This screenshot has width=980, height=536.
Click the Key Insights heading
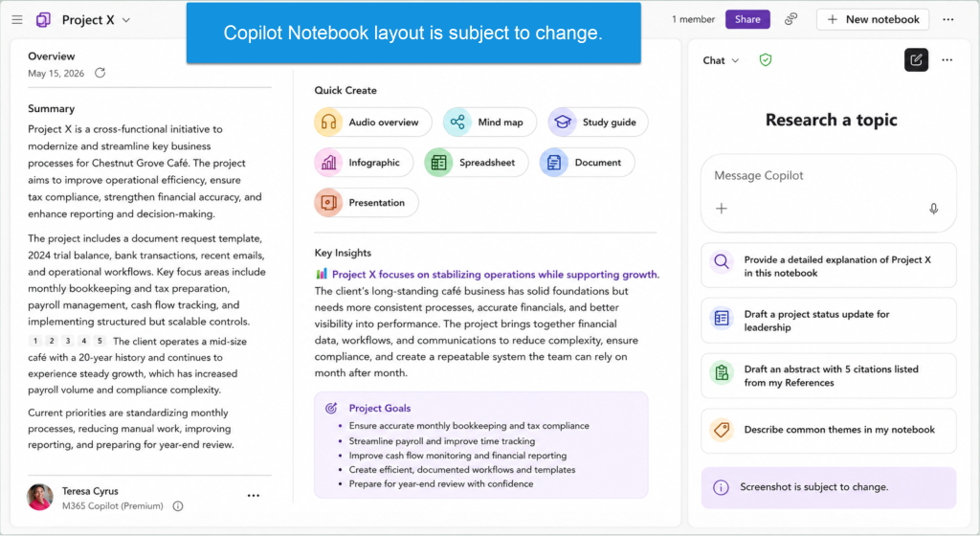pyautogui.click(x=343, y=253)
